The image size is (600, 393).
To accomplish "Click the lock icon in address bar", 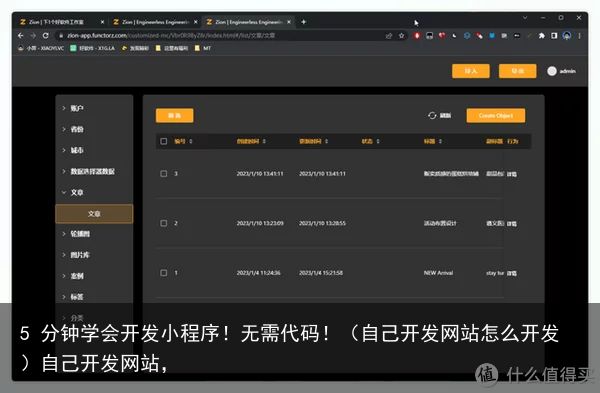I will 60,36.
